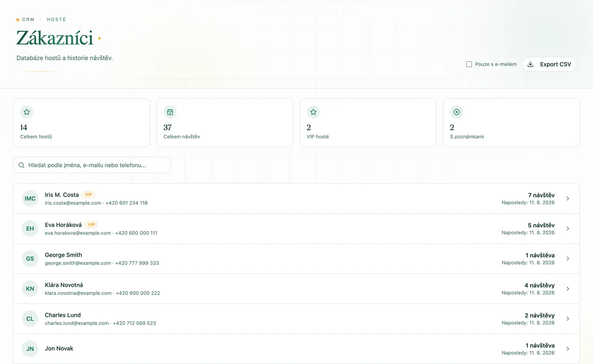Click the KN avatar for Klára Novotná
The height and width of the screenshot is (364, 593).
[30, 289]
